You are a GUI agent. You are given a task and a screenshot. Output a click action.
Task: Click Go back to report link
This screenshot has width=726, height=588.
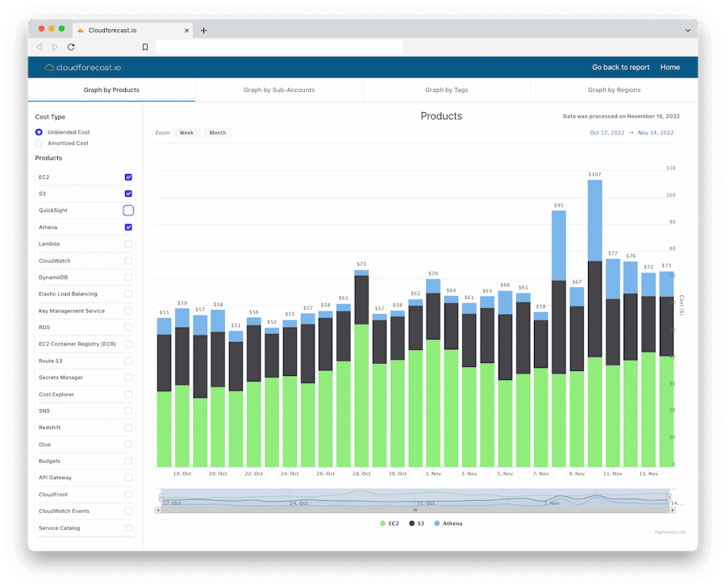click(620, 67)
